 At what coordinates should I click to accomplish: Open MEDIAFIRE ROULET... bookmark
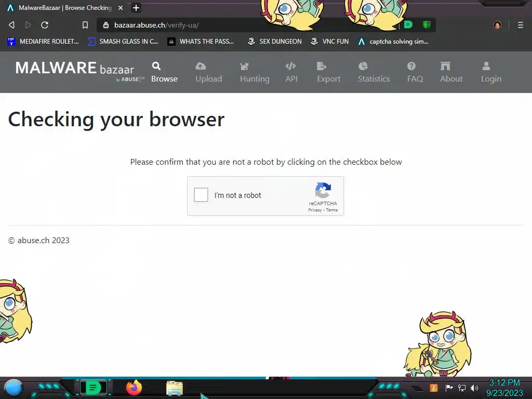coord(43,42)
